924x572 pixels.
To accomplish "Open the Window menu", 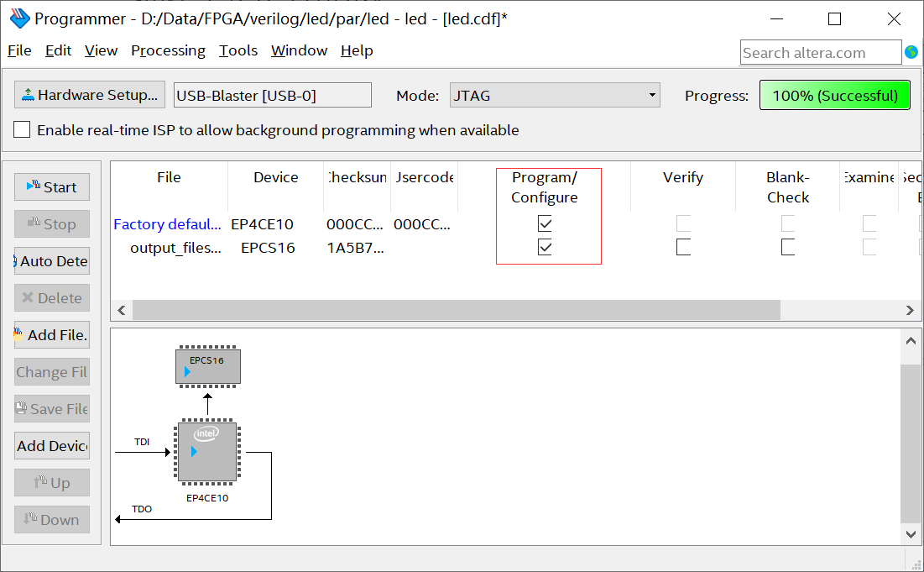I will 299,50.
